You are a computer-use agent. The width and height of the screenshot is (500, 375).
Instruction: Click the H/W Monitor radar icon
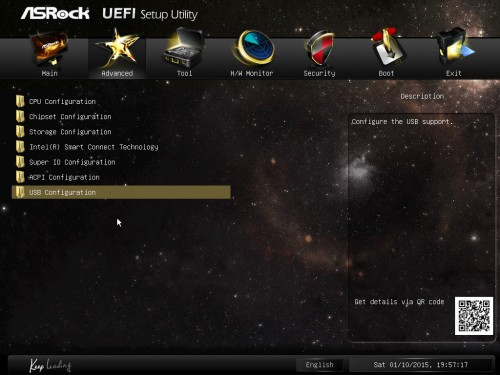(x=253, y=48)
